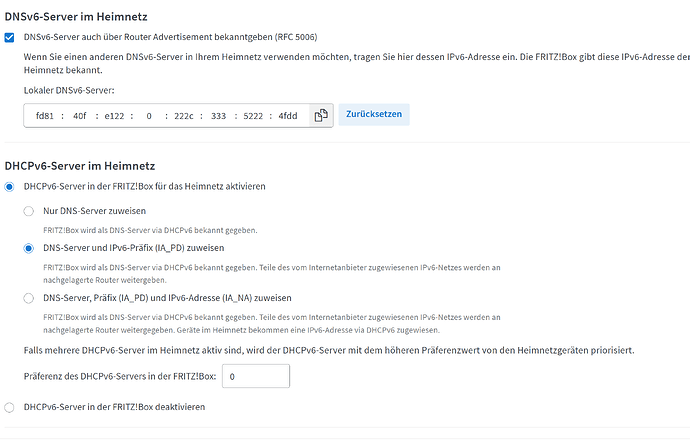The height and width of the screenshot is (440, 690).
Task: Select DNS-Server und IPv6-Präfix (IA_PD) zuweisen
Action: tap(29, 249)
